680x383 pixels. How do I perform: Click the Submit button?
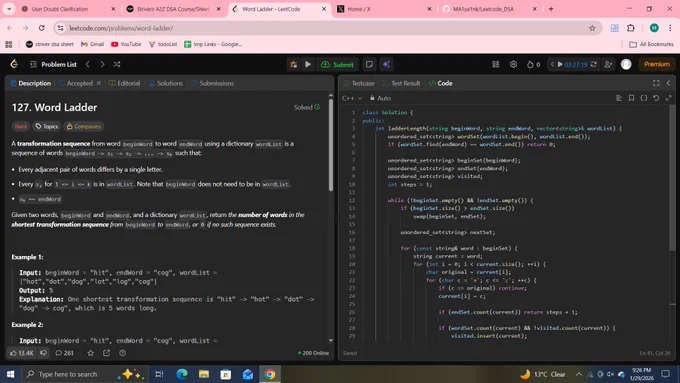[x=338, y=64]
